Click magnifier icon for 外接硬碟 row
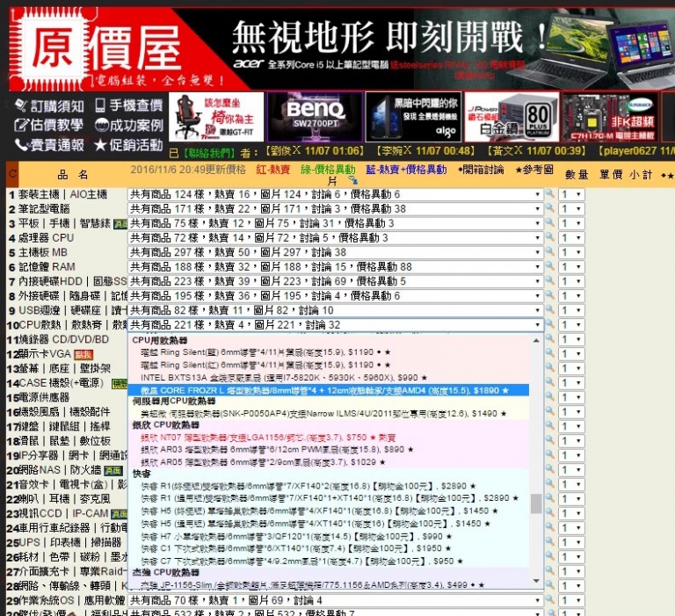The height and width of the screenshot is (616, 675). coord(549,295)
